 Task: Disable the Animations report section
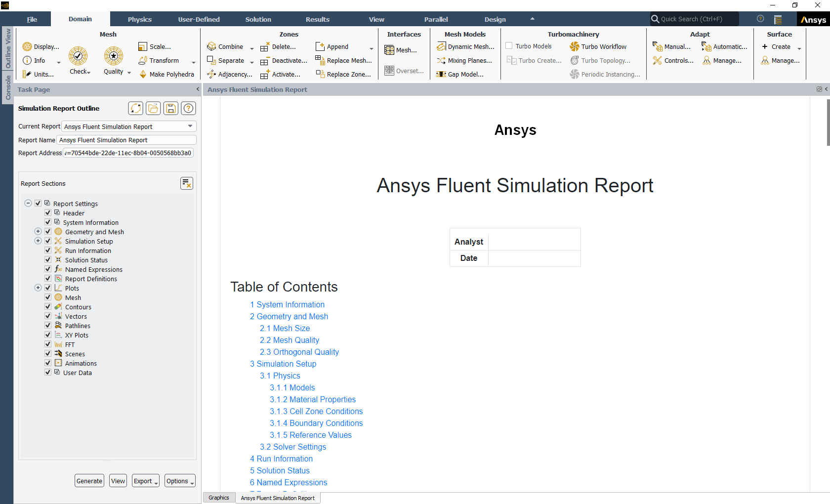click(x=47, y=363)
